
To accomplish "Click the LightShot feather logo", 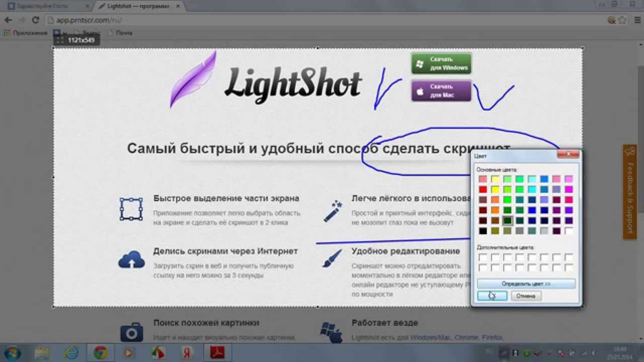I will click(193, 79).
